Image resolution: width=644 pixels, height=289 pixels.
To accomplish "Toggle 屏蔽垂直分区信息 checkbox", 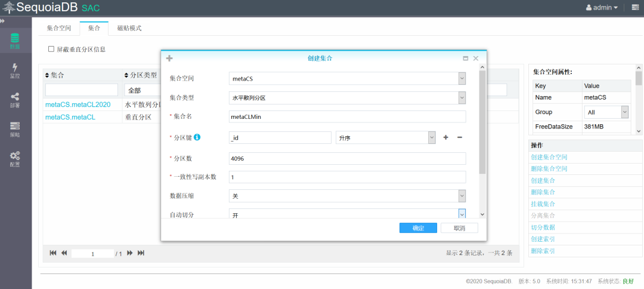I will click(x=51, y=49).
